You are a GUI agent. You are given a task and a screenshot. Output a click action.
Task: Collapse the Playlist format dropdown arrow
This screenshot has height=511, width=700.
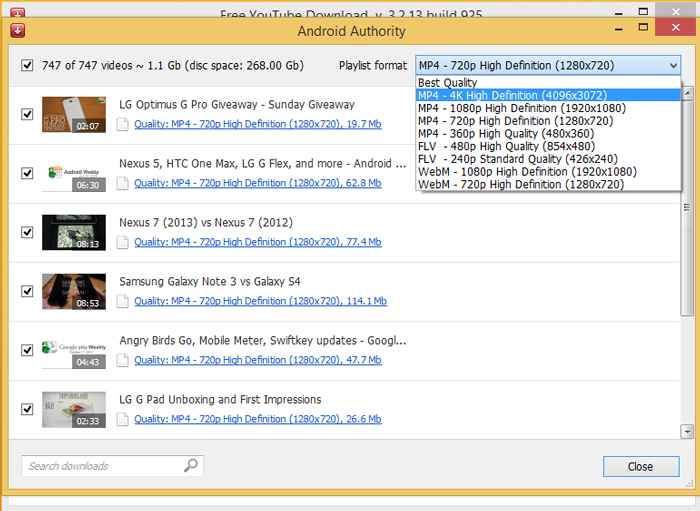point(673,66)
